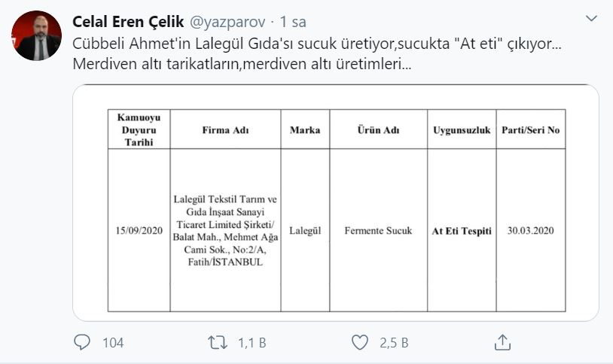
Task: Click the 'Firma Adı' header in image
Action: [x=225, y=130]
